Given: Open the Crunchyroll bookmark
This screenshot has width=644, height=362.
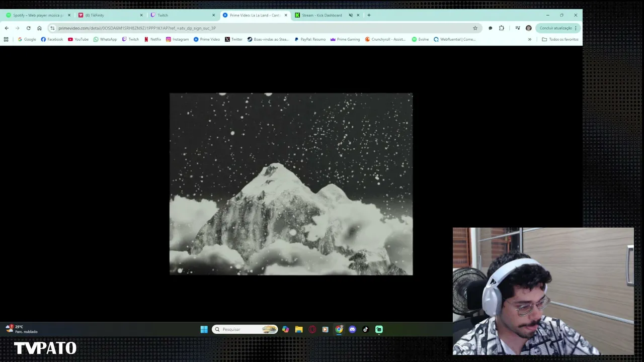Looking at the screenshot, I should pyautogui.click(x=385, y=39).
